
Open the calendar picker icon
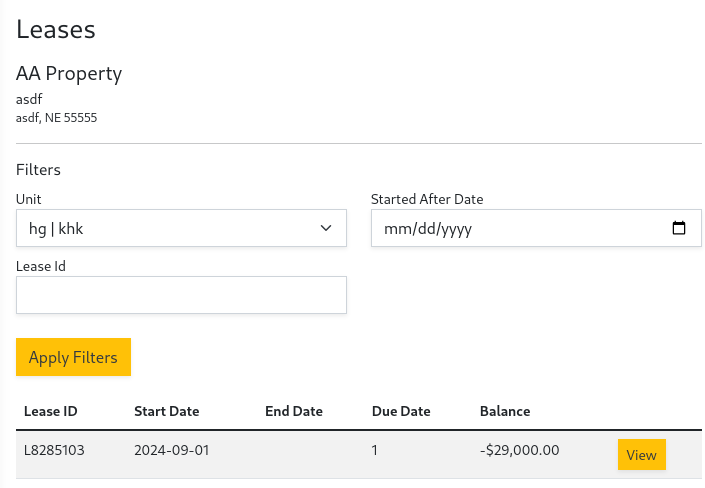[x=679, y=228]
